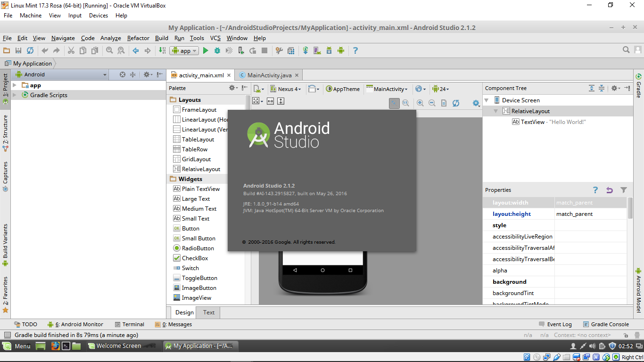The image size is (644, 362).
Task: Expand the app module in Project tree
Action: point(15,85)
